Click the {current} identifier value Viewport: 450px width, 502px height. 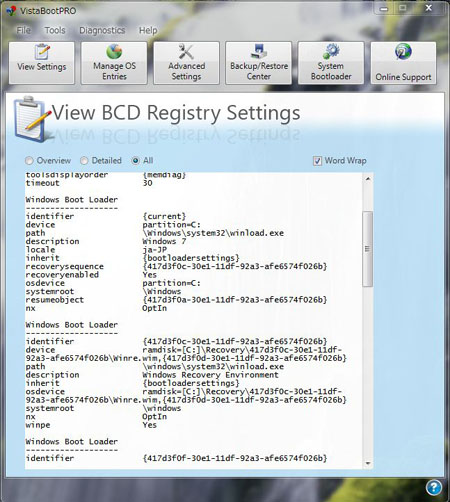[164, 216]
